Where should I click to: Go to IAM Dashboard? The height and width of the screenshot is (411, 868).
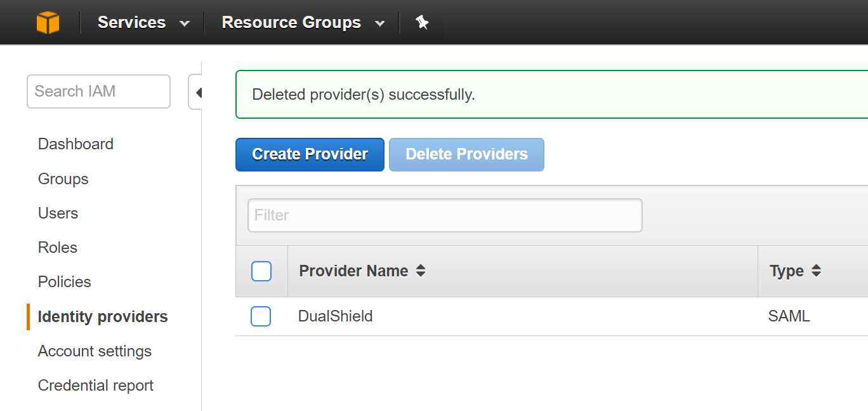point(76,144)
